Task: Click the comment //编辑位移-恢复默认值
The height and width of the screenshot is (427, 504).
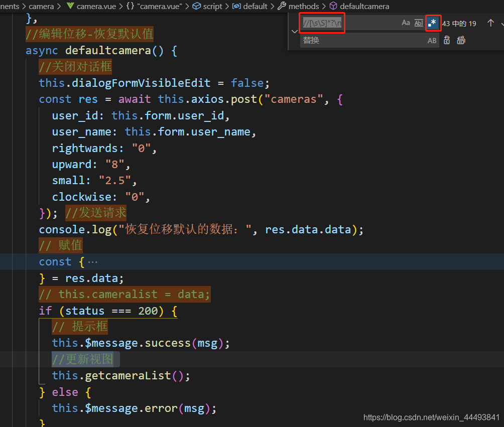Action: pos(90,34)
